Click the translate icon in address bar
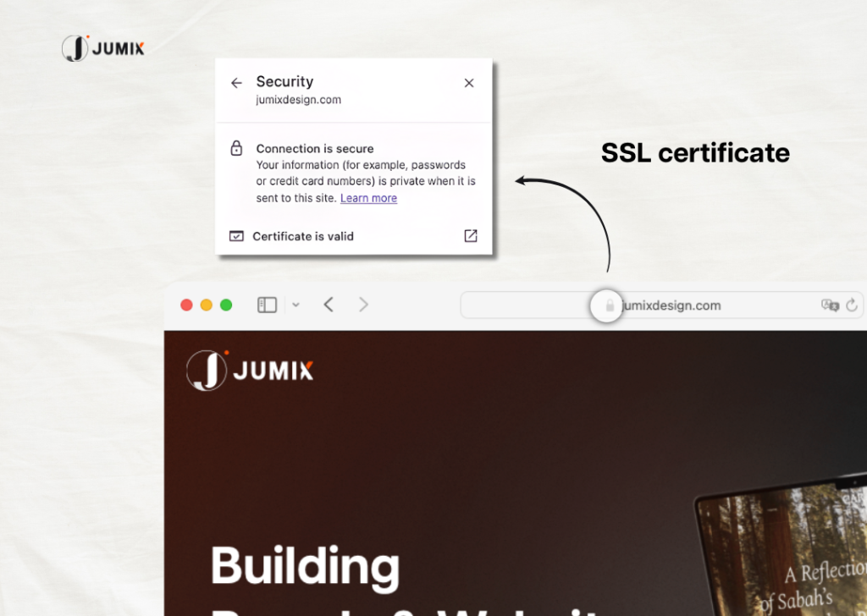867x616 pixels. pyautogui.click(x=830, y=305)
